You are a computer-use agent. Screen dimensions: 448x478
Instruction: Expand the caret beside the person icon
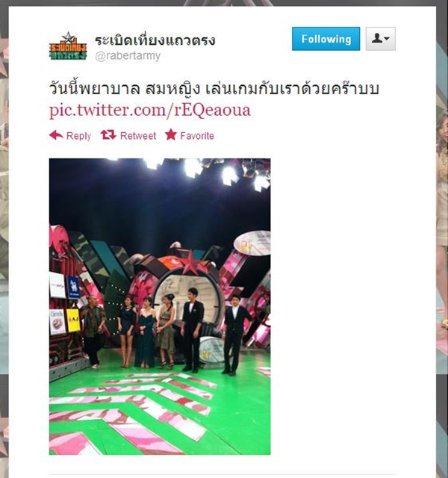[x=387, y=39]
